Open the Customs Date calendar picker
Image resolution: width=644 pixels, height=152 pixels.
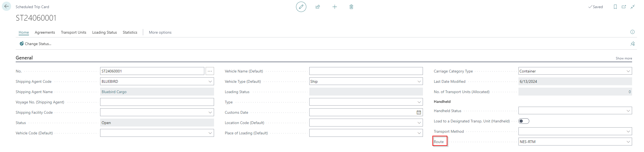[419, 112]
